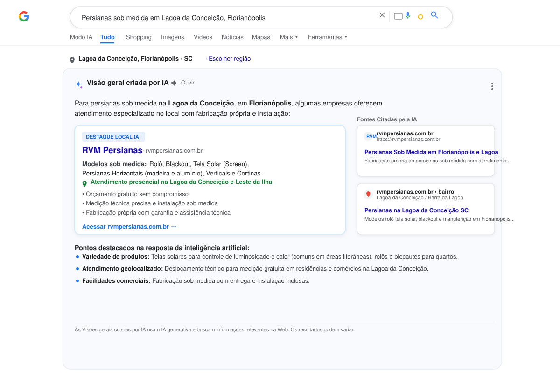Click the speaker icon next to Ouvir
This screenshot has width=560, height=392.
pos(174,83)
